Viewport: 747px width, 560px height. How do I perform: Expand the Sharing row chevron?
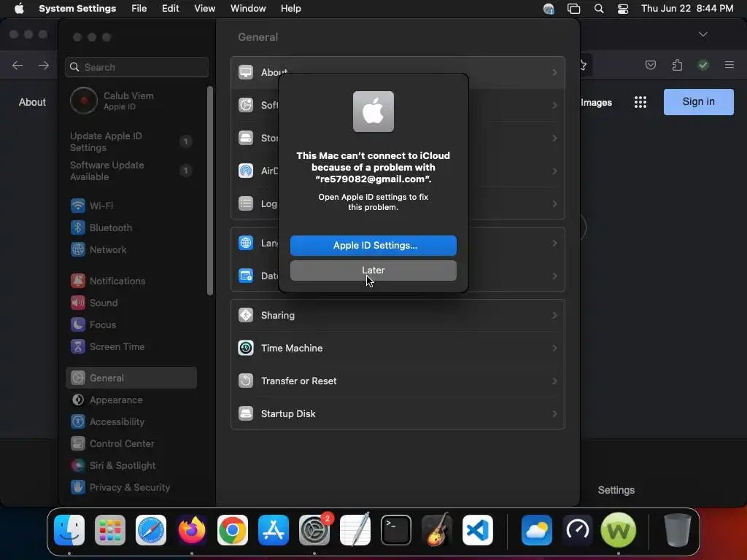(554, 315)
